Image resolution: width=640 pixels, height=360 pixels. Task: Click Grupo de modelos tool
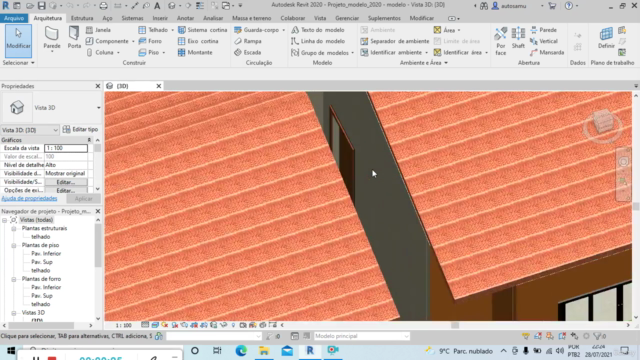[x=320, y=53]
